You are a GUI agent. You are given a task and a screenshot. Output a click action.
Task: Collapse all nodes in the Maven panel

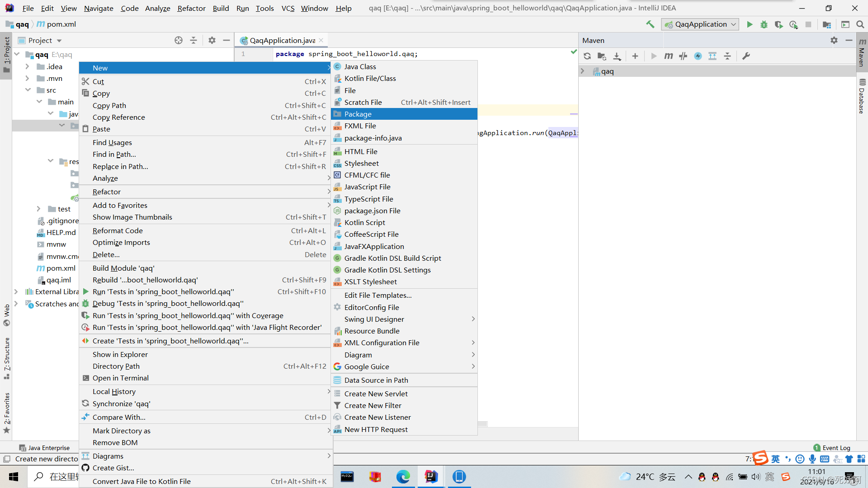[727, 56]
